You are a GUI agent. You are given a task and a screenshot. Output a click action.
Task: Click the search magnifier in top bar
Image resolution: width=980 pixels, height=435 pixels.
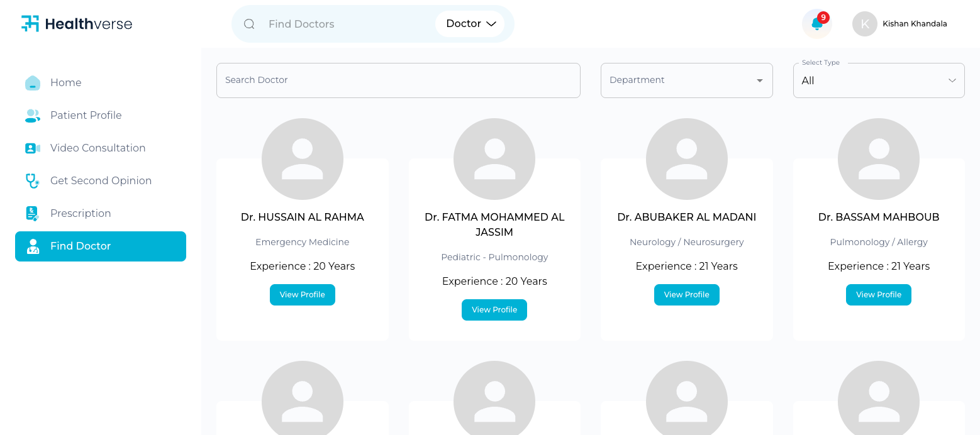pos(249,23)
